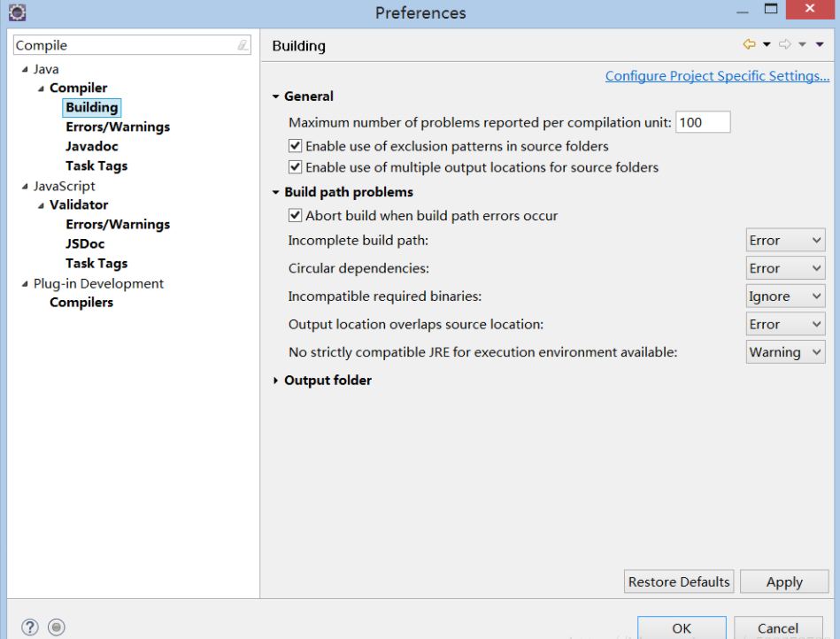Collapse the General section

tap(276, 96)
